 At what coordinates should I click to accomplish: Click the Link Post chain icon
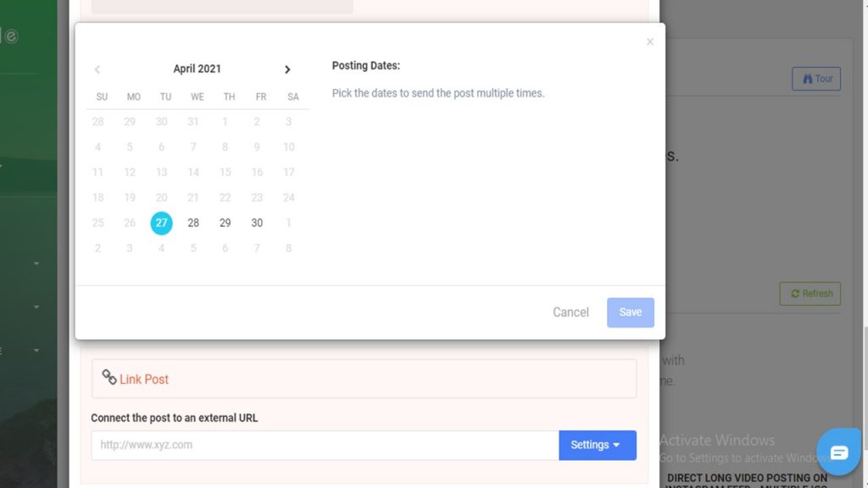(109, 377)
